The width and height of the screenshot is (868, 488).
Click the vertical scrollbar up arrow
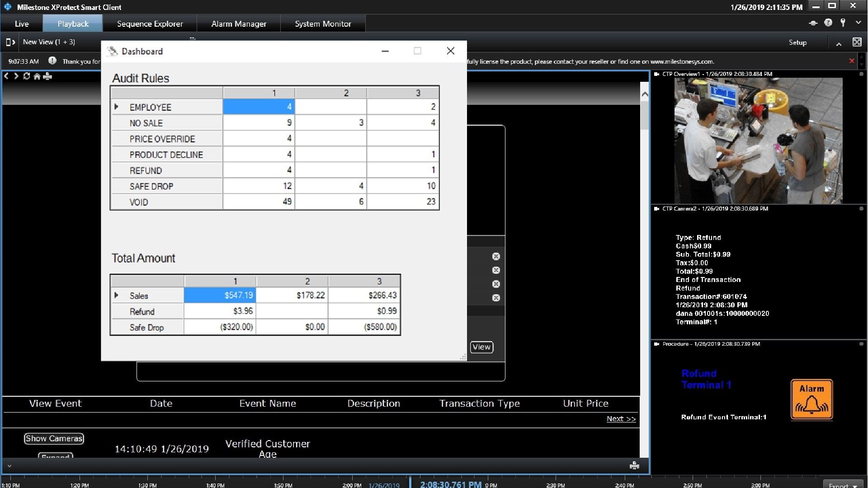tap(645, 94)
